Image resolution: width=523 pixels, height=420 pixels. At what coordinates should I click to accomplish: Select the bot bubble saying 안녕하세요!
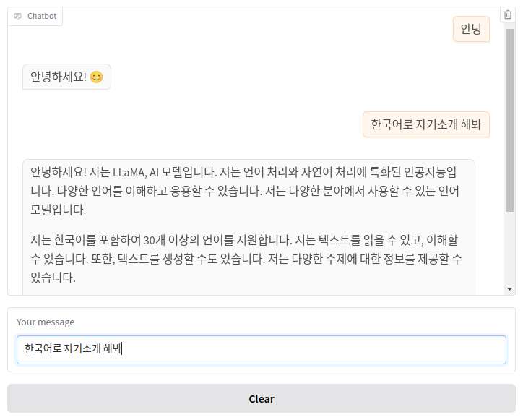pyautogui.click(x=66, y=77)
